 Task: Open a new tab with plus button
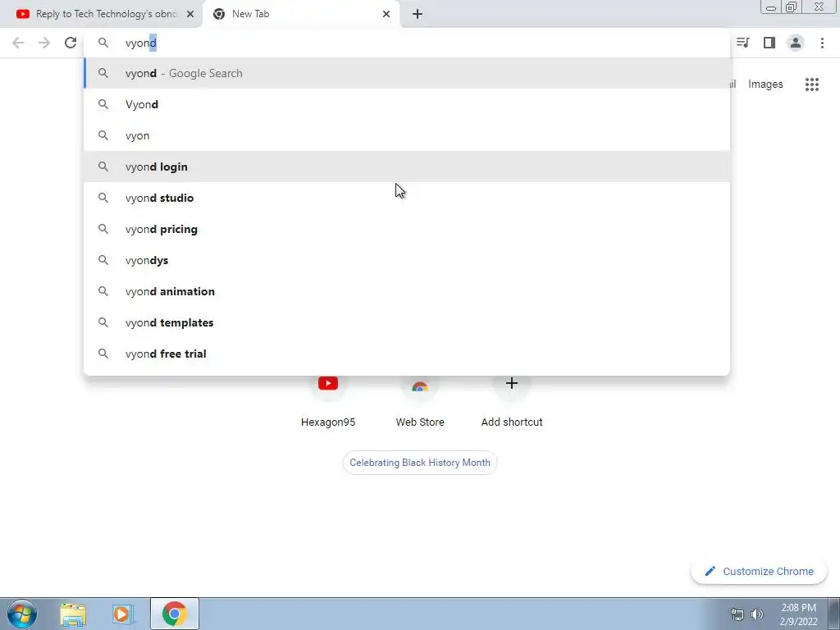[418, 14]
